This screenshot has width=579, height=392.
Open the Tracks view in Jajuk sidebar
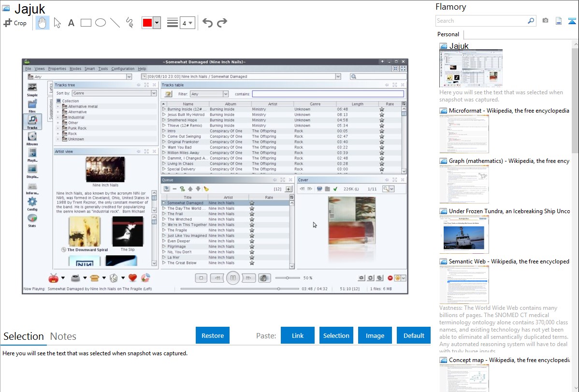(32, 122)
